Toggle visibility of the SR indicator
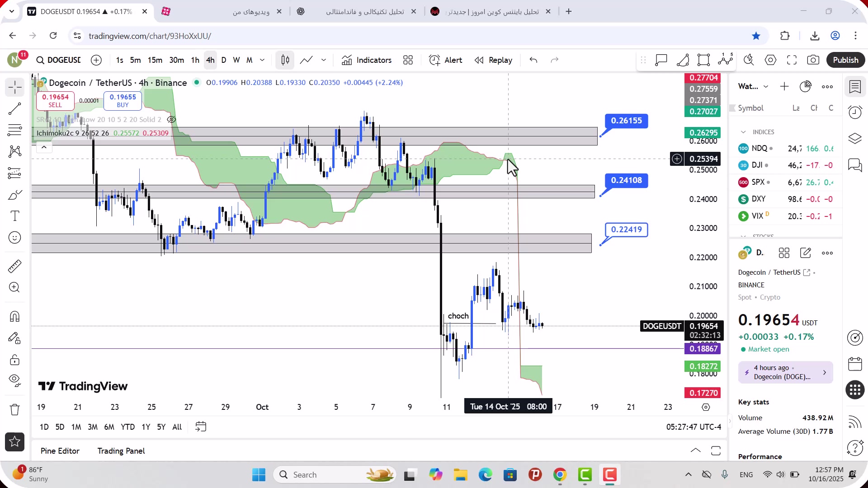 [x=171, y=120]
